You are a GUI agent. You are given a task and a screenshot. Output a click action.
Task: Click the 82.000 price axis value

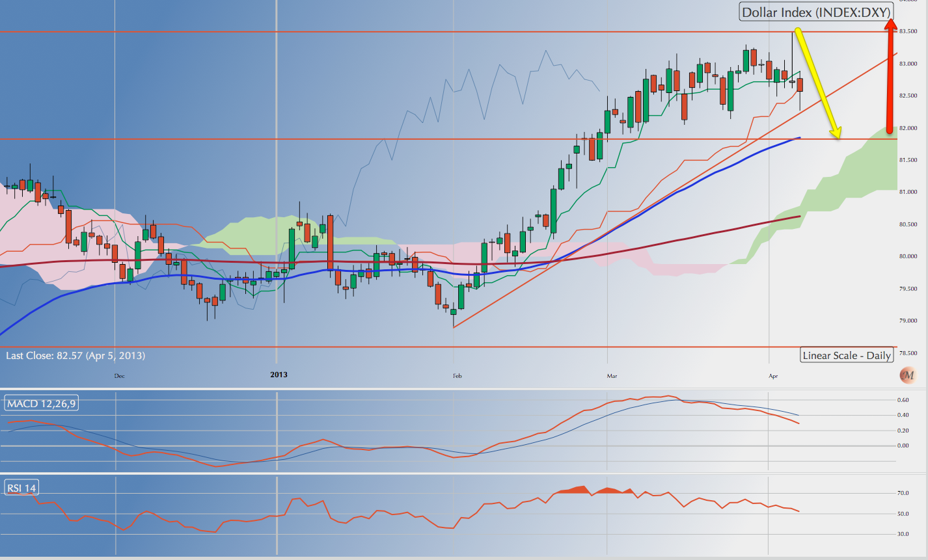tap(908, 128)
